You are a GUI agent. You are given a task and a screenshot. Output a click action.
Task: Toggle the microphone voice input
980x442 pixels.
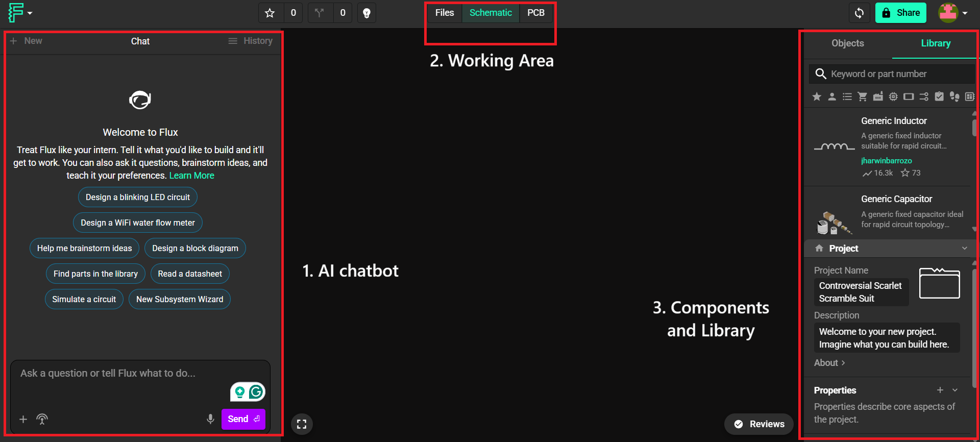pyautogui.click(x=210, y=419)
